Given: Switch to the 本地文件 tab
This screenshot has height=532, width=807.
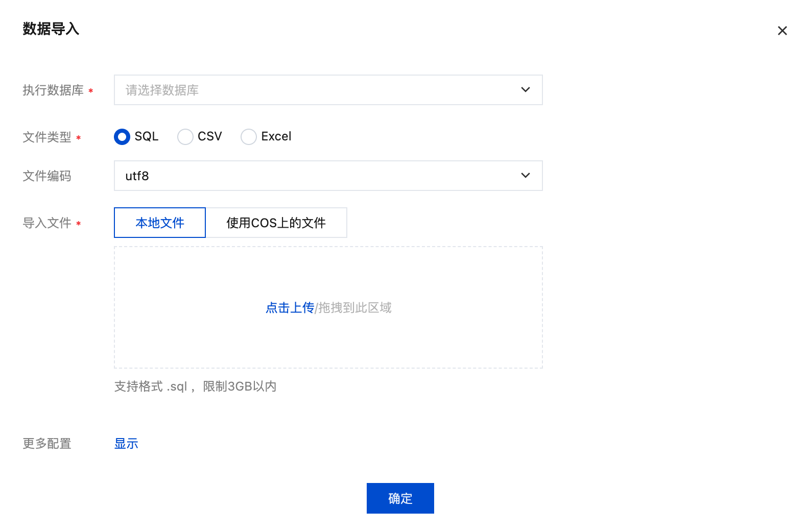Looking at the screenshot, I should point(160,223).
